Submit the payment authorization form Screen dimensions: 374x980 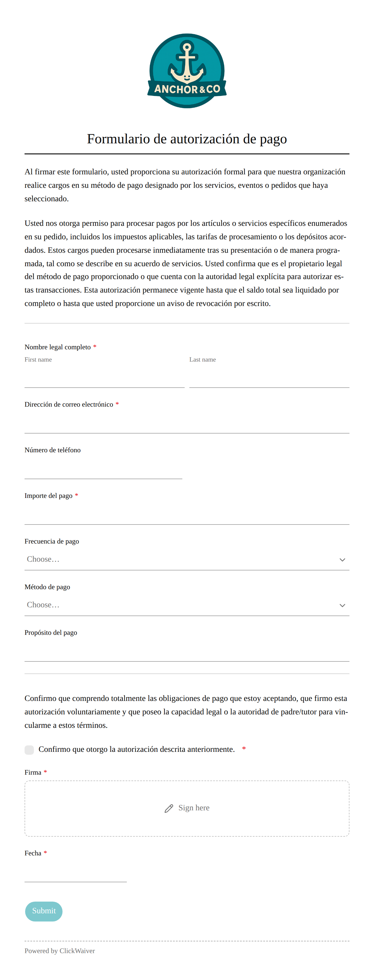(44, 911)
